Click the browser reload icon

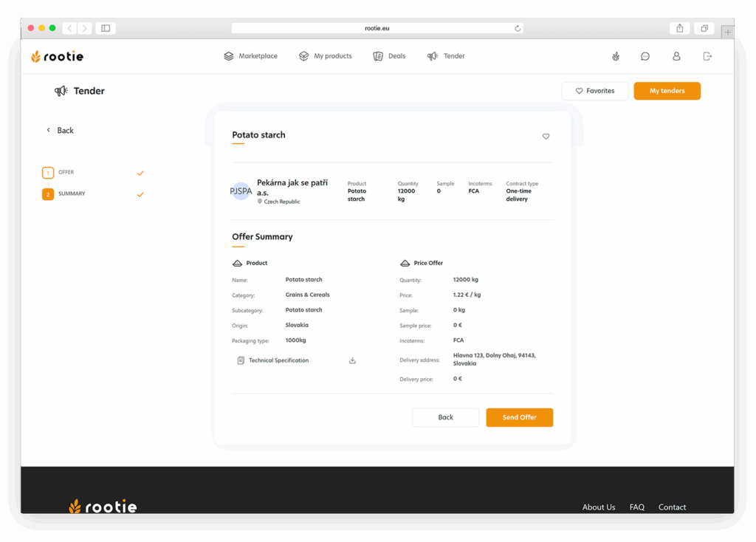[518, 28]
